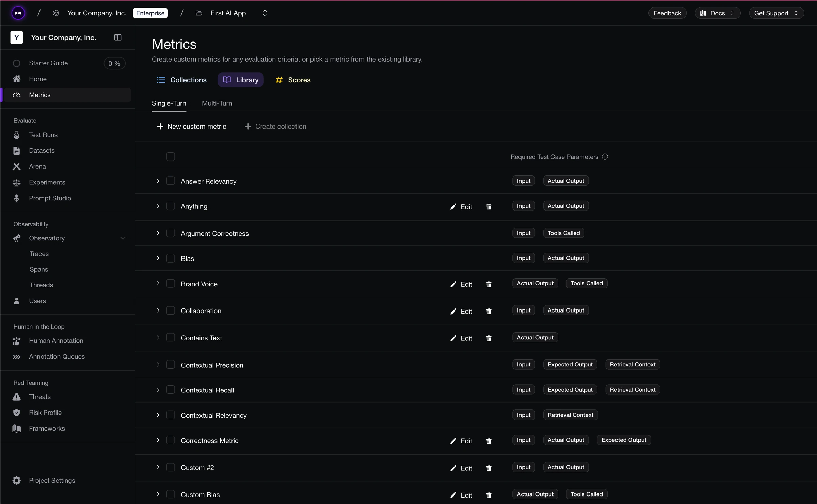Screen dimensions: 817x504
Task: Check the Answer Relevancy checkbox
Action: [x=171, y=181]
